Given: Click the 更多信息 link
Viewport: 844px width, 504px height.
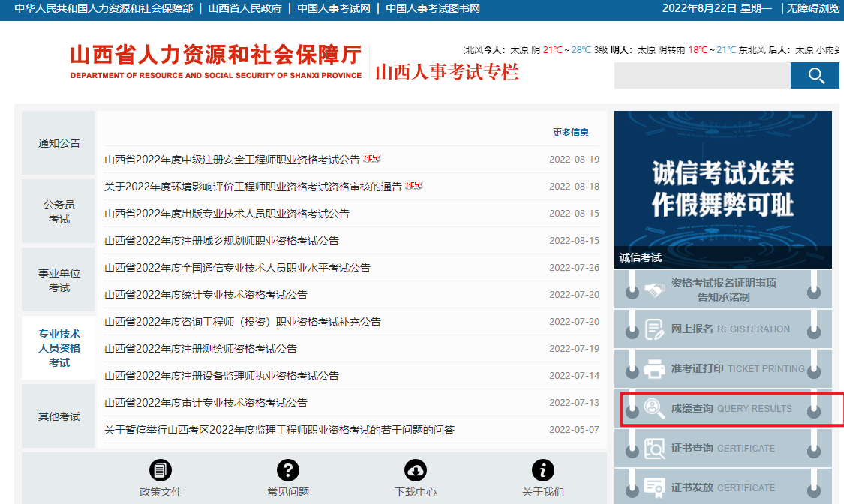Looking at the screenshot, I should [571, 132].
